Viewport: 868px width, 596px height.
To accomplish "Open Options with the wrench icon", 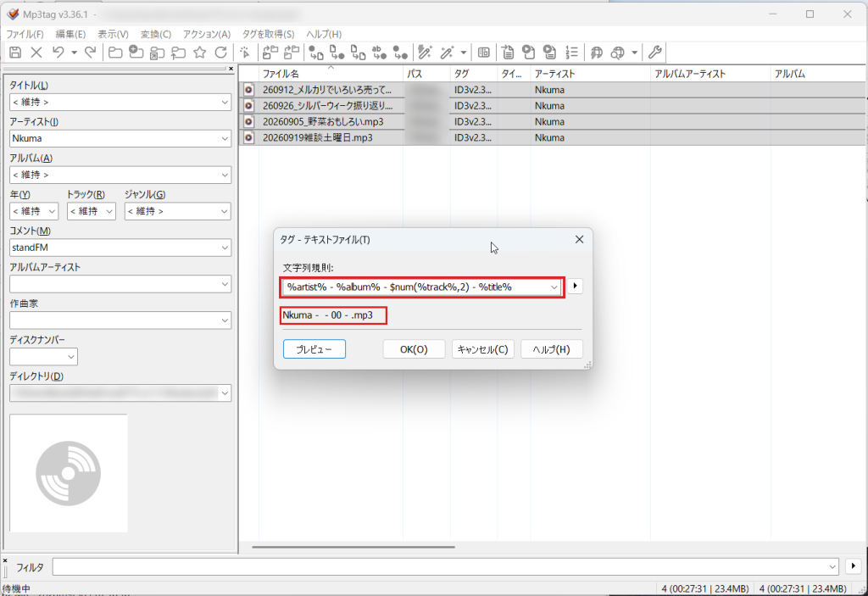I will [655, 53].
